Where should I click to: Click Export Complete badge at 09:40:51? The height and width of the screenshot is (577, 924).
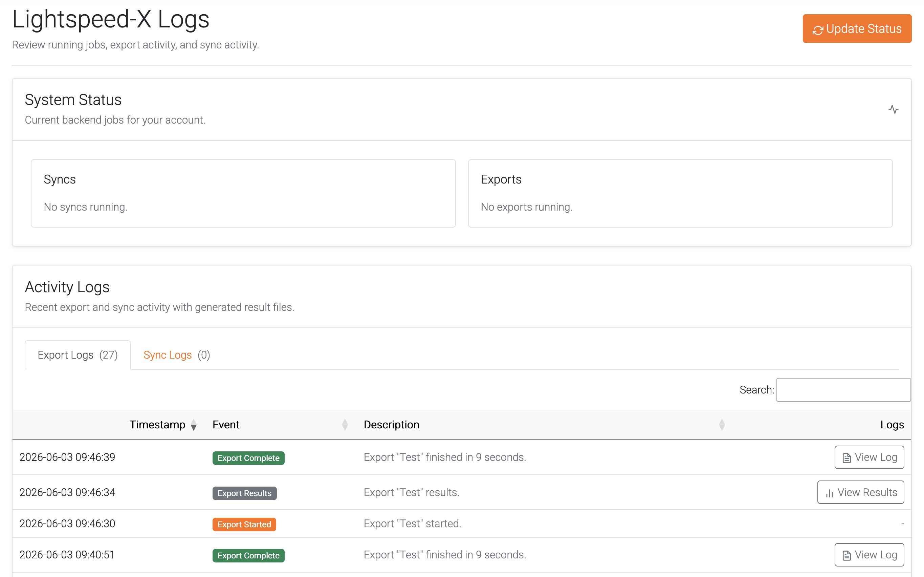(x=248, y=555)
